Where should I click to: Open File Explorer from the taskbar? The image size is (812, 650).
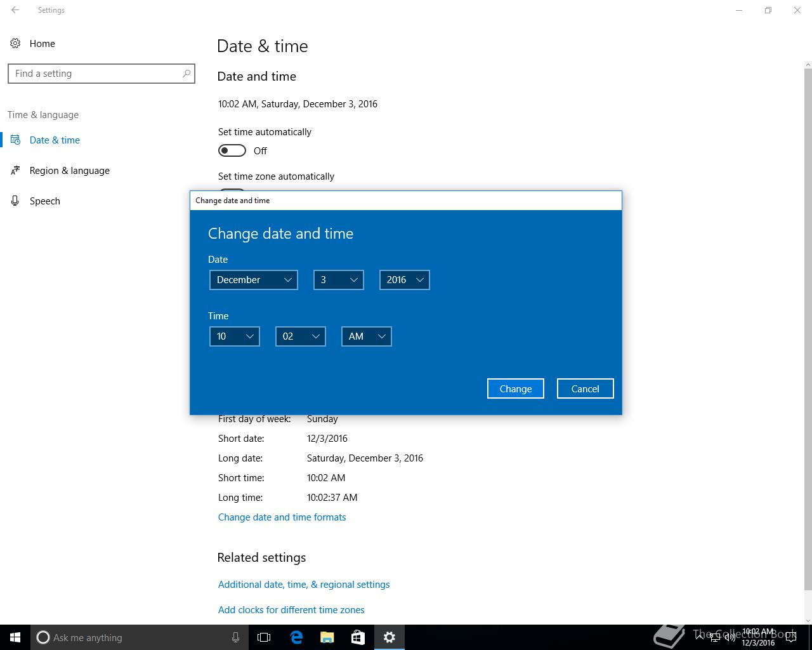[327, 637]
